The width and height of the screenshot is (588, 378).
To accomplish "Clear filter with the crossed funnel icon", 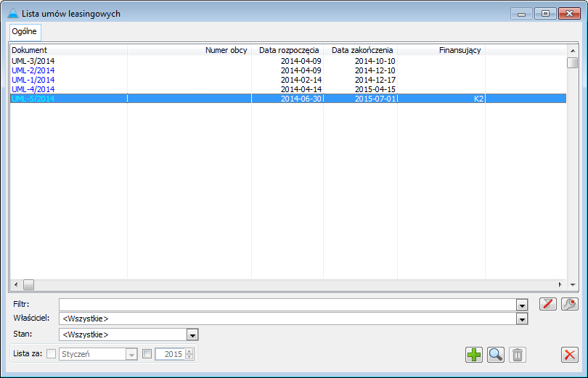I will coord(548,304).
